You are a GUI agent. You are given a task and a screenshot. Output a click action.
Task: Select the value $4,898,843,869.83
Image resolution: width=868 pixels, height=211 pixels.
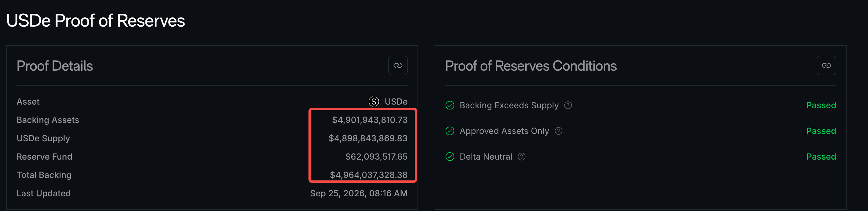pyautogui.click(x=368, y=138)
